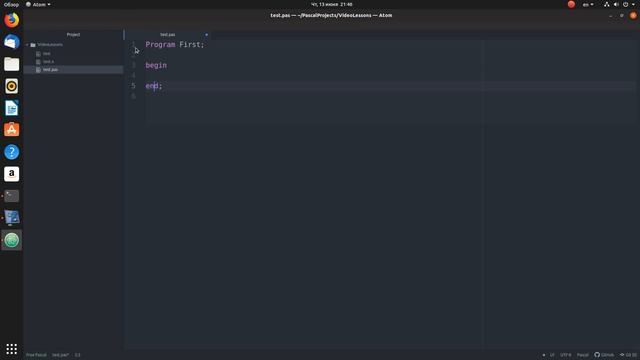Open Ubuntu Software store icon
The width and height of the screenshot is (640, 360).
click(x=11, y=130)
